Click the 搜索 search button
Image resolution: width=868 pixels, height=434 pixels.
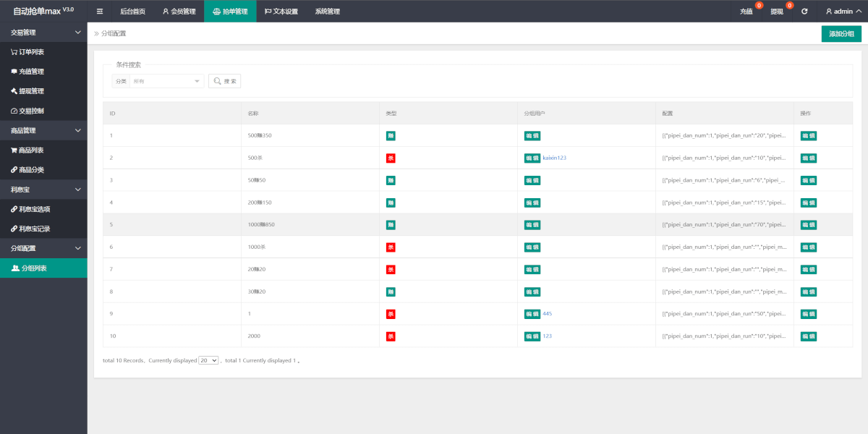tap(225, 81)
